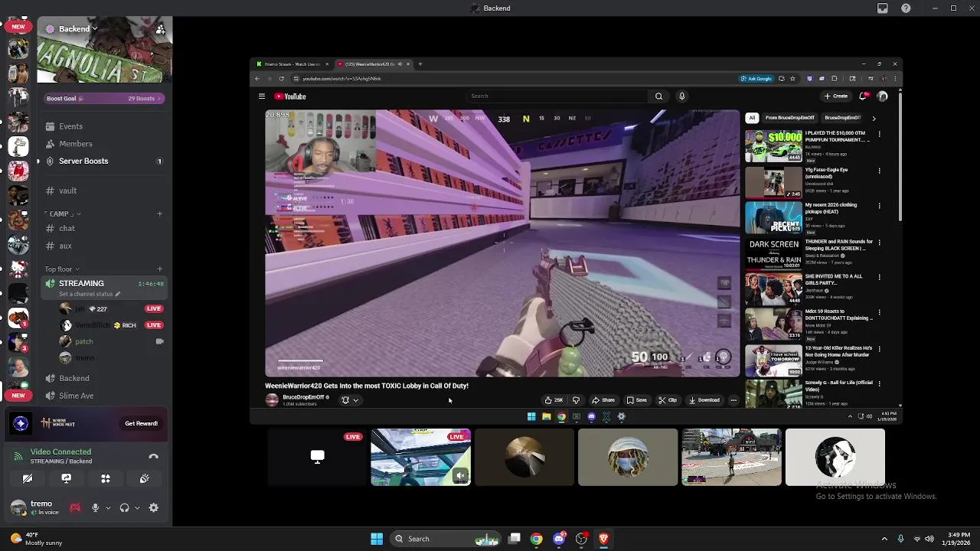Screen dimensions: 980x551
Task: Open Discord app icon in Windows taskbar
Action: click(559, 539)
